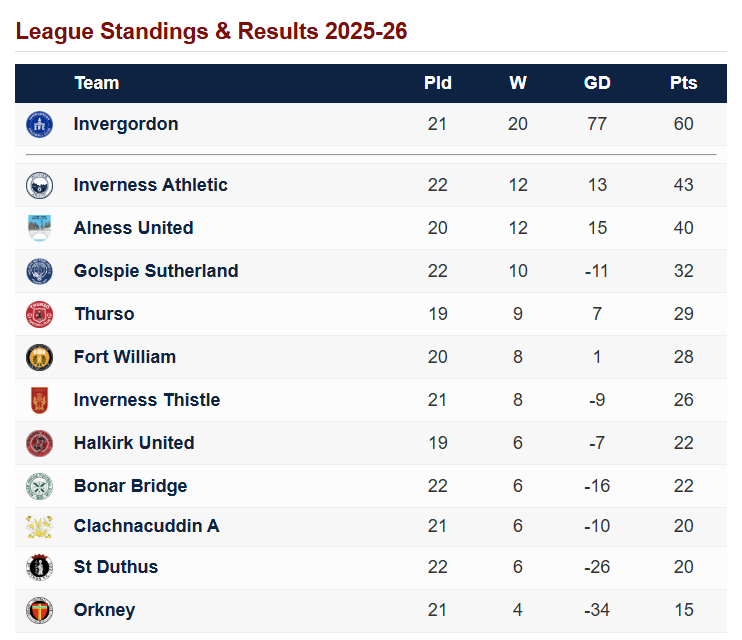Screen dimensions: 742x640
Task: Click the Alness United crest icon
Action: tap(39, 228)
